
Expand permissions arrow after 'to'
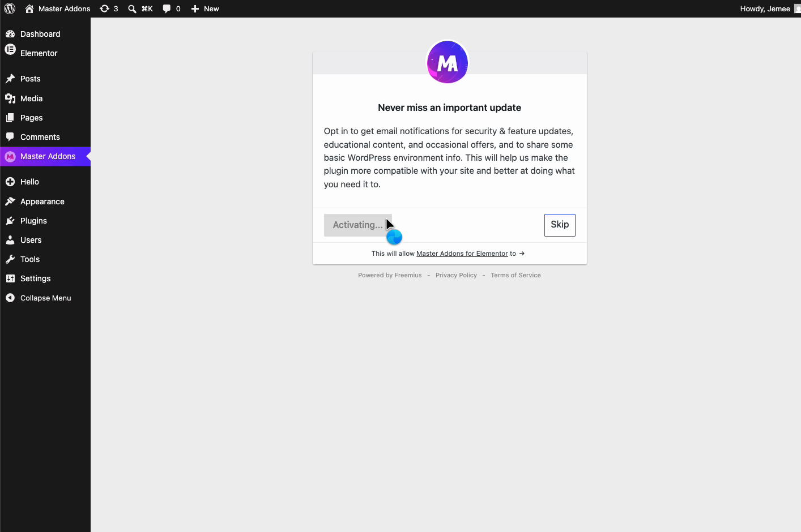pyautogui.click(x=522, y=254)
